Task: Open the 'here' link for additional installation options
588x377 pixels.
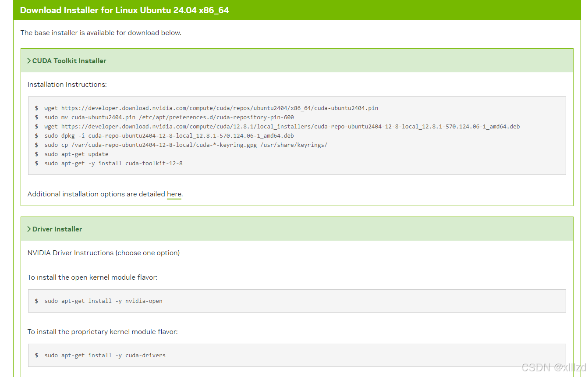Action: click(x=174, y=194)
